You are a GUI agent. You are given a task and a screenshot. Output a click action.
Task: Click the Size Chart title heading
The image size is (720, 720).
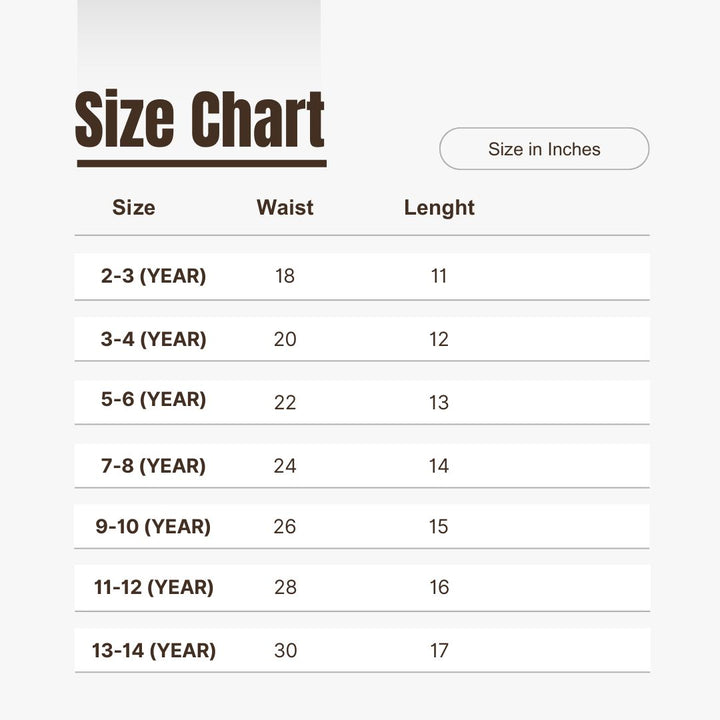[x=200, y=120]
